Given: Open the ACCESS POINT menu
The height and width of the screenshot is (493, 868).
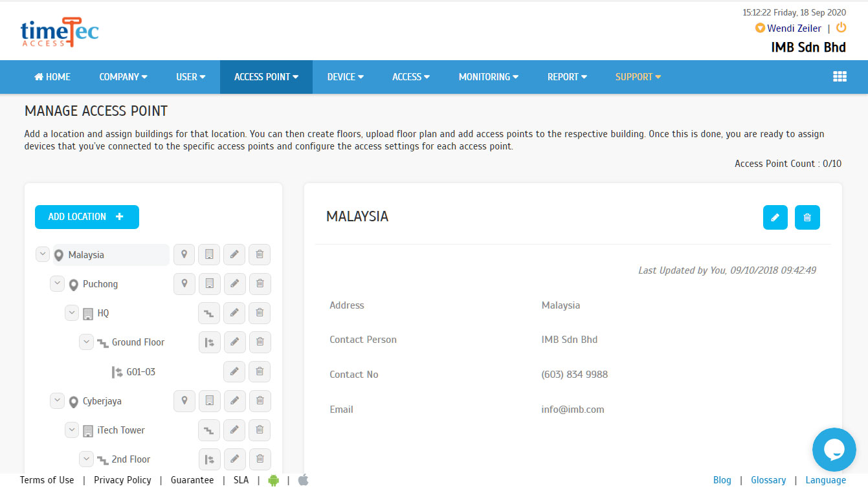Looking at the screenshot, I should (266, 77).
